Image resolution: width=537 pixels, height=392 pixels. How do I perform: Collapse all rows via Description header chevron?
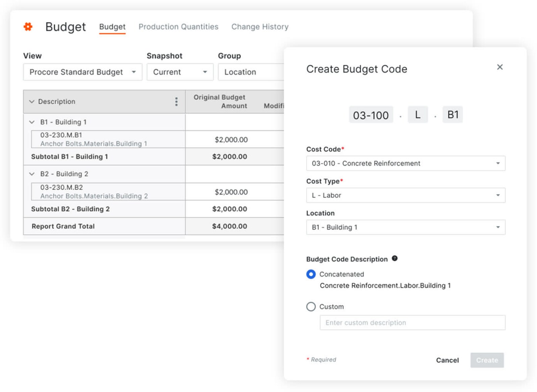[x=32, y=101]
